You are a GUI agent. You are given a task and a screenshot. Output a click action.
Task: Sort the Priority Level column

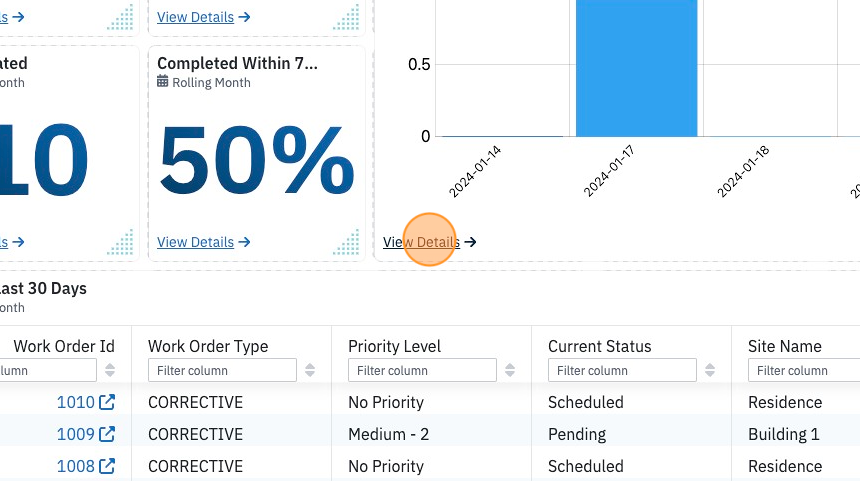[x=510, y=370]
